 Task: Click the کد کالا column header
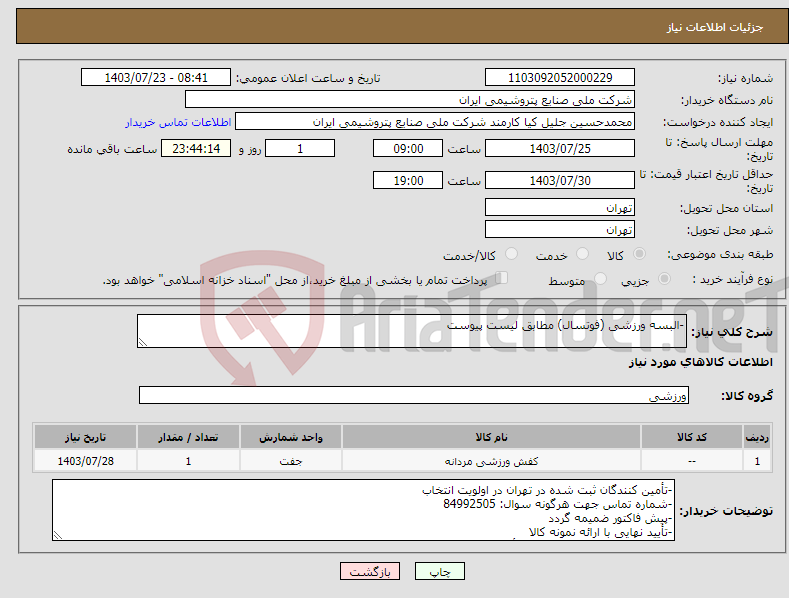[692, 437]
